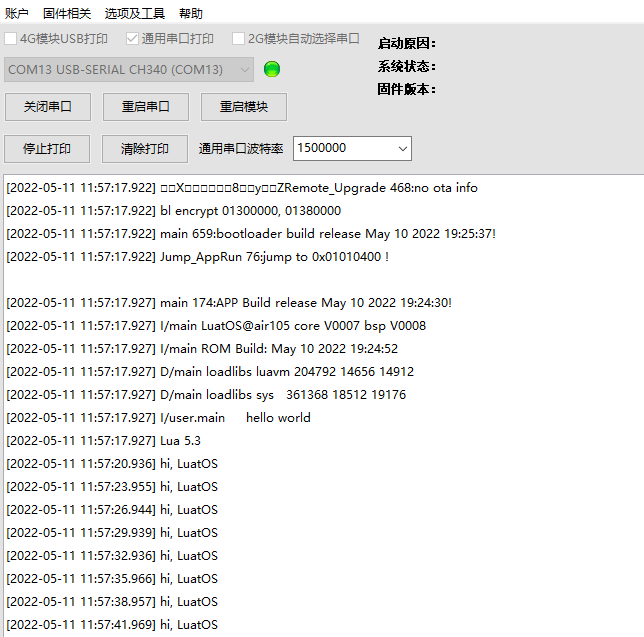Enable 4G模块USB打印 checkbox
644x637 pixels.
pos(11,39)
